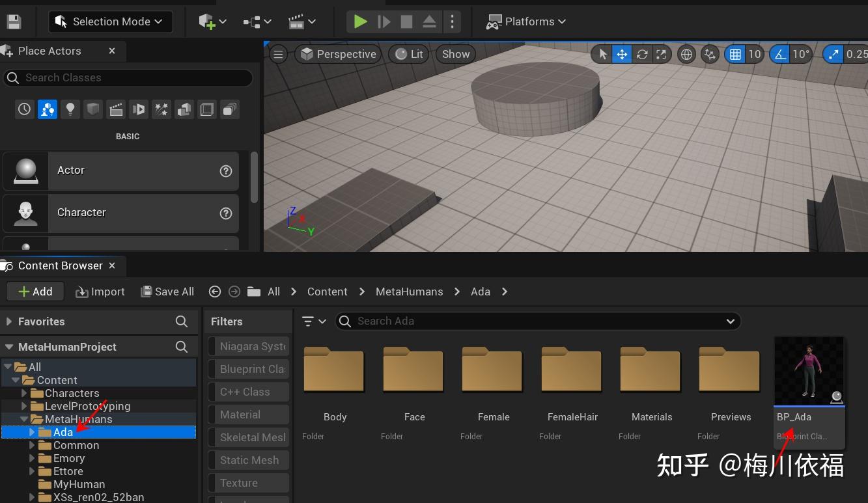
Task: Switch to the Content Browser tab
Action: pyautogui.click(x=60, y=265)
